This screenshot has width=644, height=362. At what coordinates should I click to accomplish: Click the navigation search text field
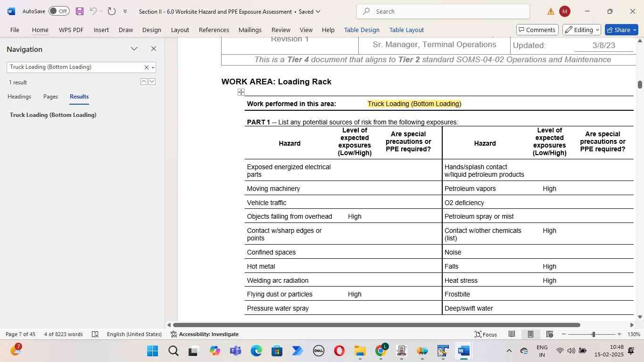pyautogui.click(x=75, y=67)
